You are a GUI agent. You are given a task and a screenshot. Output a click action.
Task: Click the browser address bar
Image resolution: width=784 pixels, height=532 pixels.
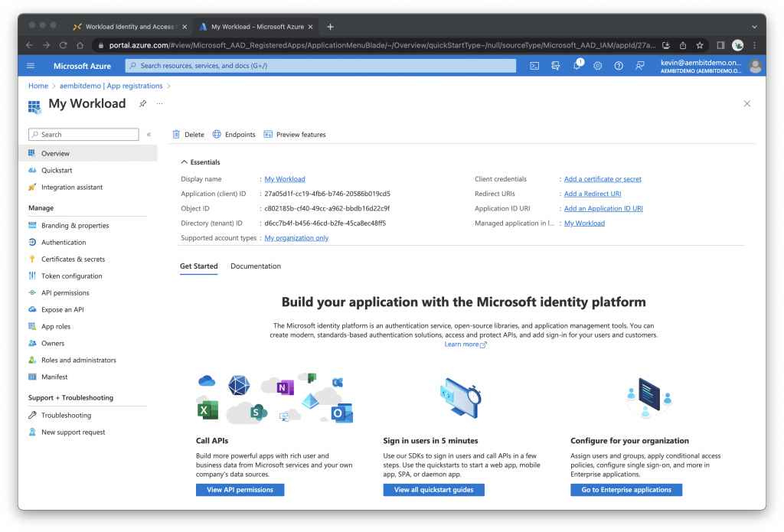[x=382, y=45]
